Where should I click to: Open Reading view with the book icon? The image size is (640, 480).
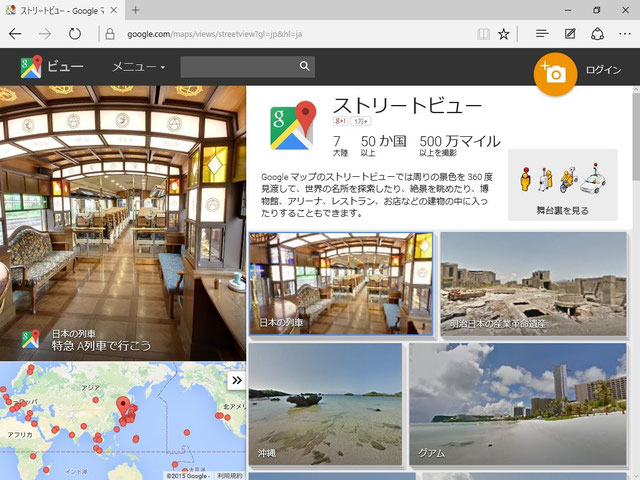pos(483,34)
